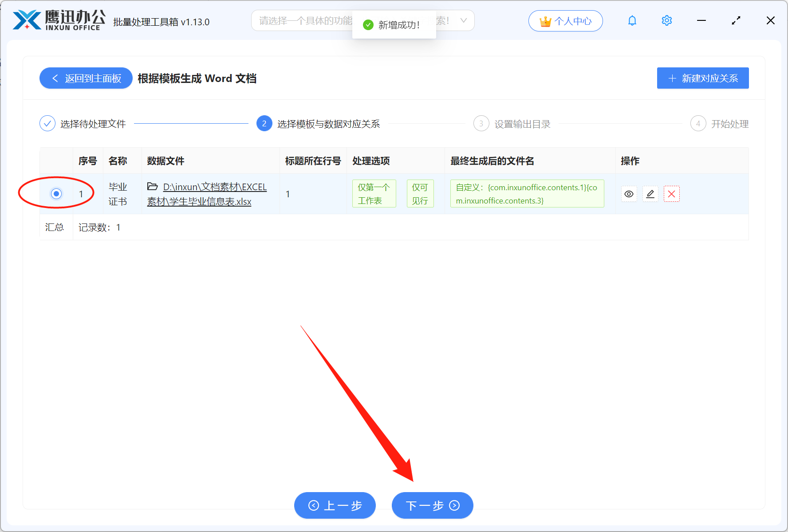This screenshot has height=532, width=788.
Task: Expand the function search dropdown
Action: point(463,20)
